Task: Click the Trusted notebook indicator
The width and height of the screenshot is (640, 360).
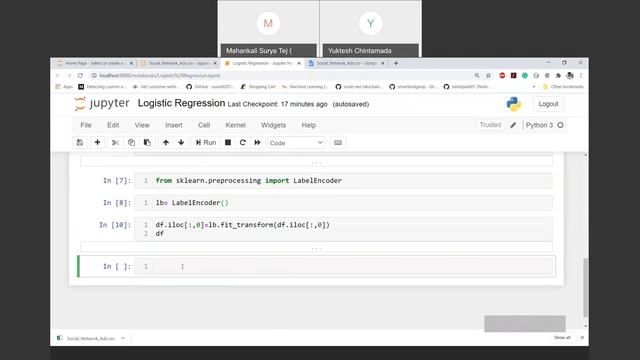Action: coord(490,125)
